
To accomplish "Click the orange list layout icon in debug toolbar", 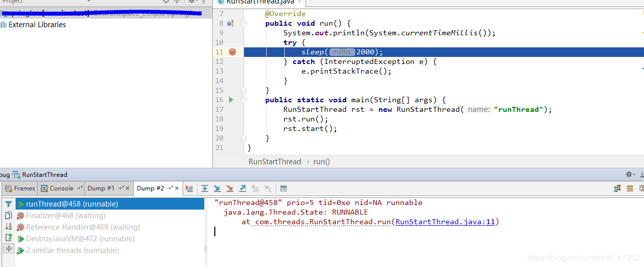I will 629,188.
